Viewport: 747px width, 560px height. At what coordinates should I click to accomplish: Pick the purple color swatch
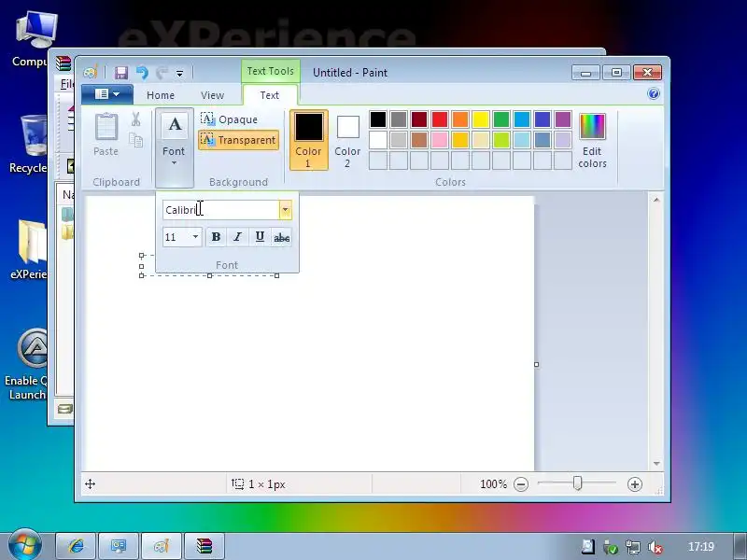[563, 119]
